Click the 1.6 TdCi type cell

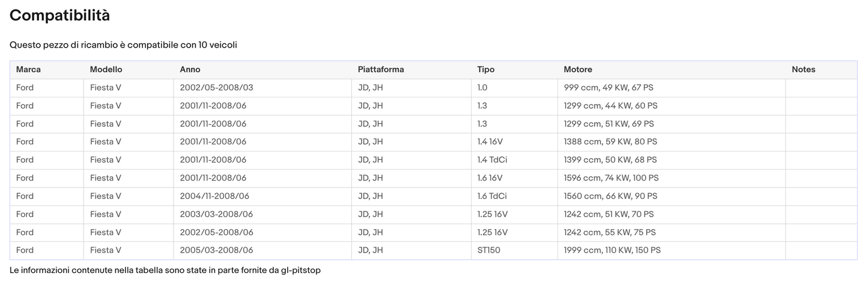pos(491,196)
